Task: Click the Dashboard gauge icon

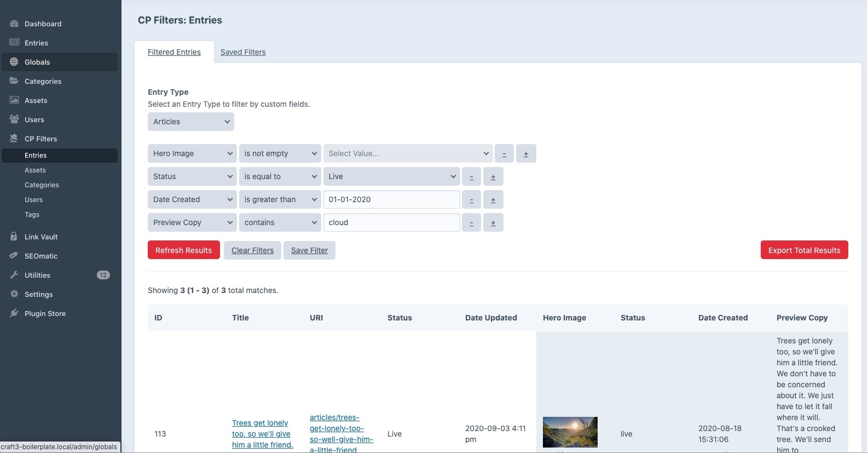Action: tap(14, 24)
